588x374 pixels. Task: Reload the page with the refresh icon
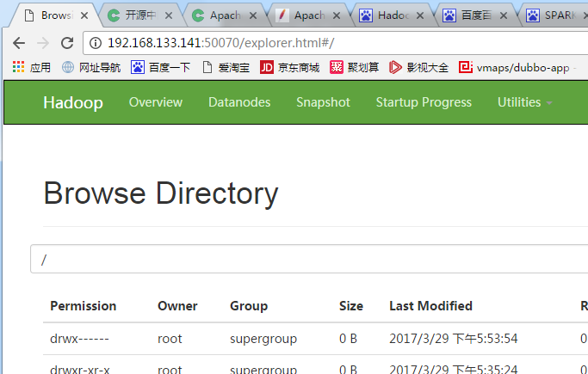pyautogui.click(x=67, y=43)
